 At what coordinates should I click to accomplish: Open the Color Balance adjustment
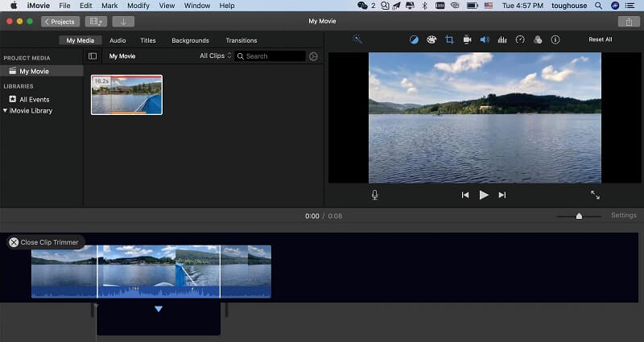coord(414,39)
